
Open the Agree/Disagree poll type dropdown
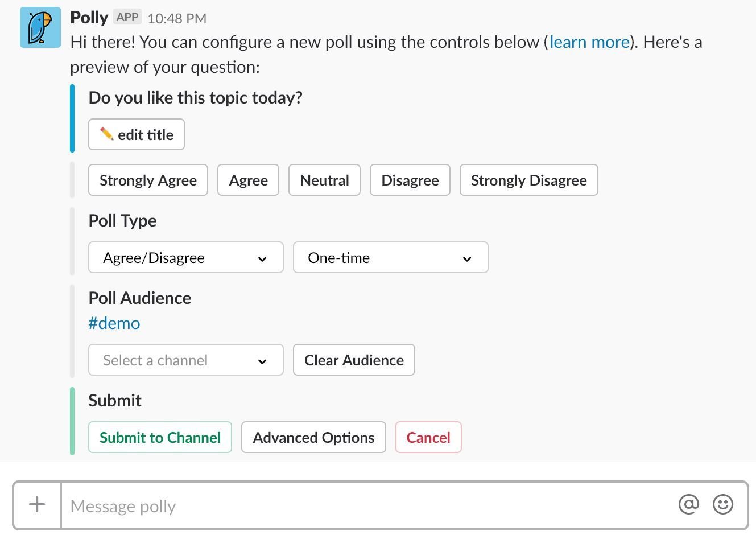(185, 258)
